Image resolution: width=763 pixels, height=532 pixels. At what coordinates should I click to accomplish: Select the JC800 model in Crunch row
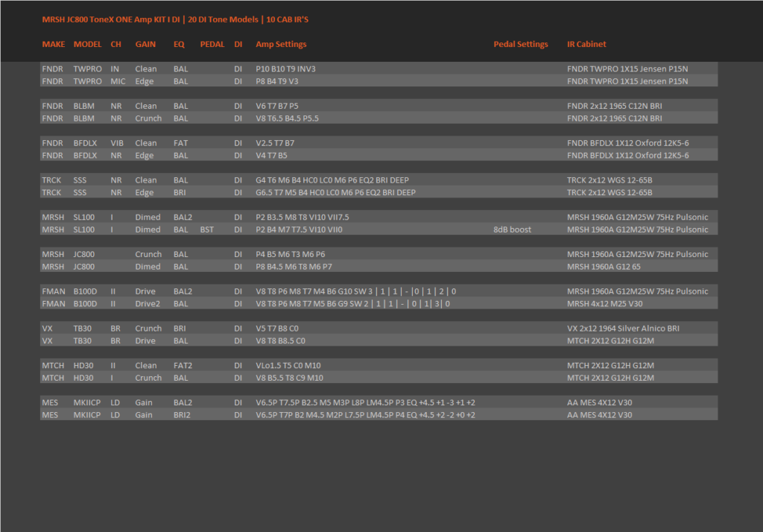point(84,254)
